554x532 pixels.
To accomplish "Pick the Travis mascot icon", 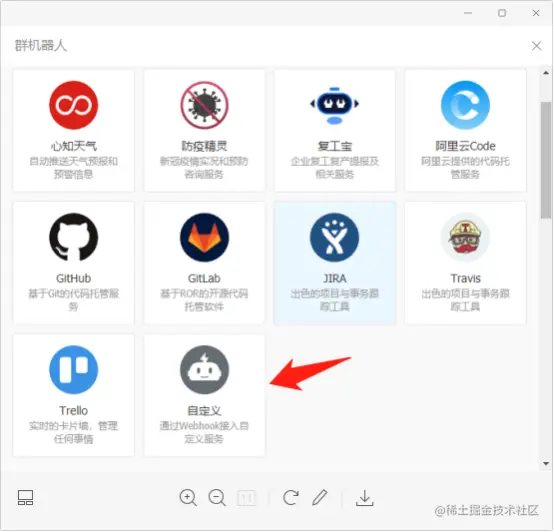I will click(465, 237).
